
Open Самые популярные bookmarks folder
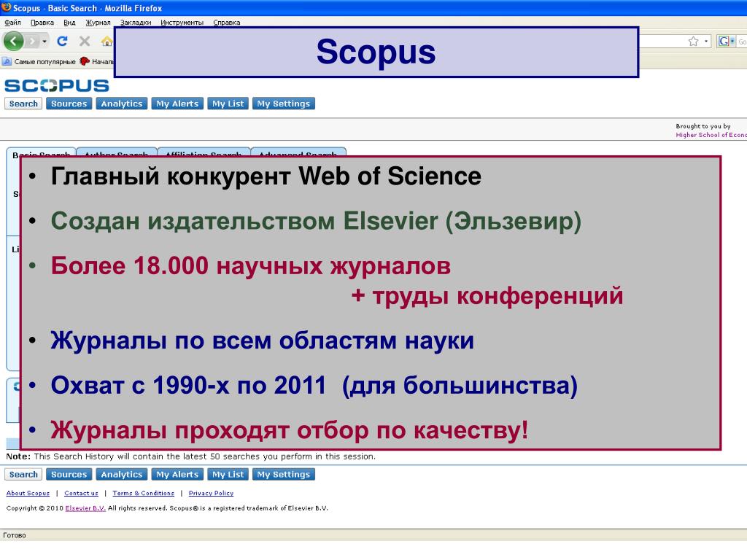coord(39,61)
